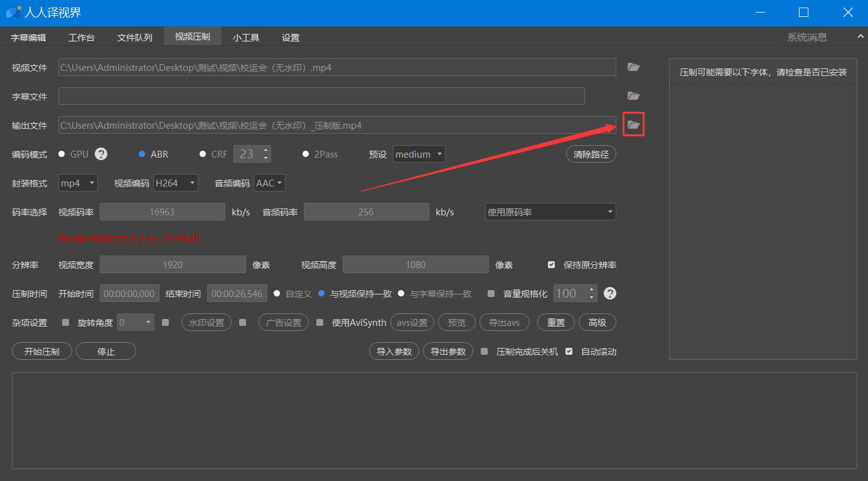Select the CRF encoding mode
Screen dimensions: 868x481
[x=203, y=154]
